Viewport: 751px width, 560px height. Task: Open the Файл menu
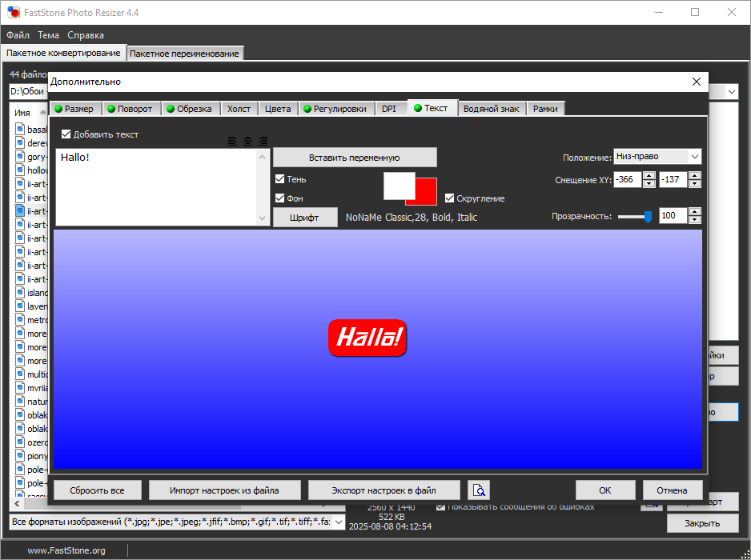click(18, 35)
